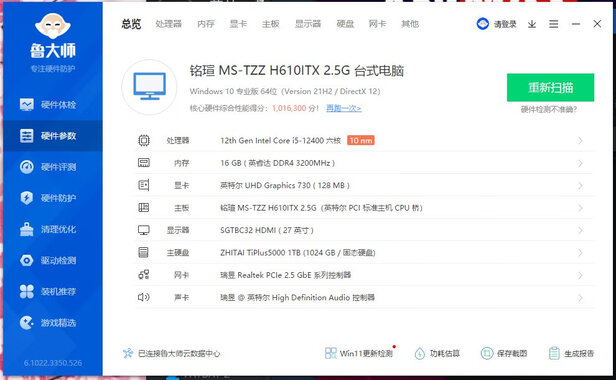This screenshot has width=616, height=380.
Task: Click the 显示器 display icon
Action: (144, 230)
